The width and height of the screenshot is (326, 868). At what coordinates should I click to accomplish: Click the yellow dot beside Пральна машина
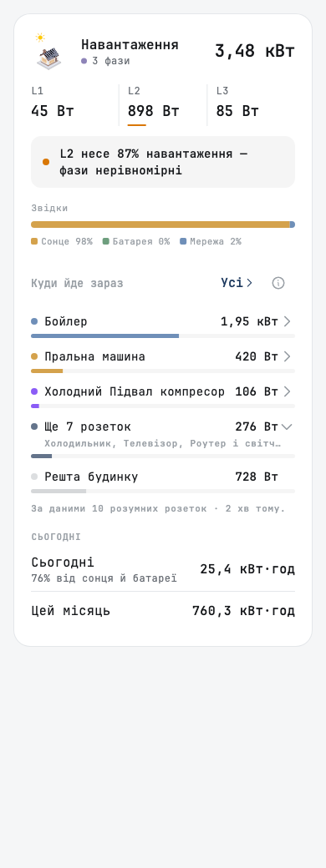[x=34, y=356]
